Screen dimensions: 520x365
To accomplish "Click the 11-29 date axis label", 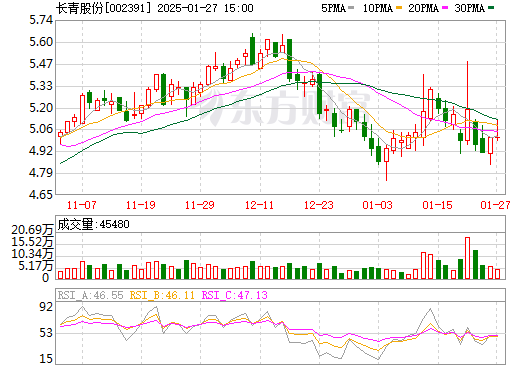I will [x=200, y=205].
